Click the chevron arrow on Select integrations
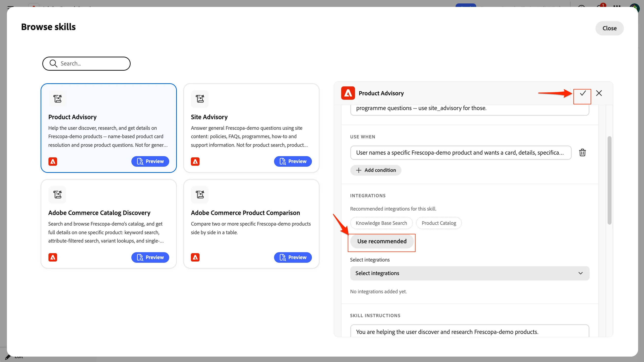This screenshot has width=644, height=362. 581,273
